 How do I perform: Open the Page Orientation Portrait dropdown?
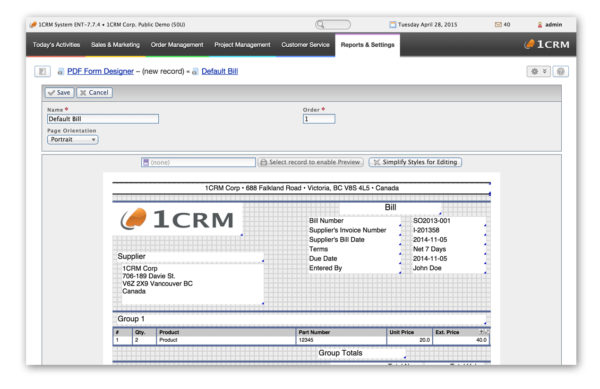coord(73,140)
